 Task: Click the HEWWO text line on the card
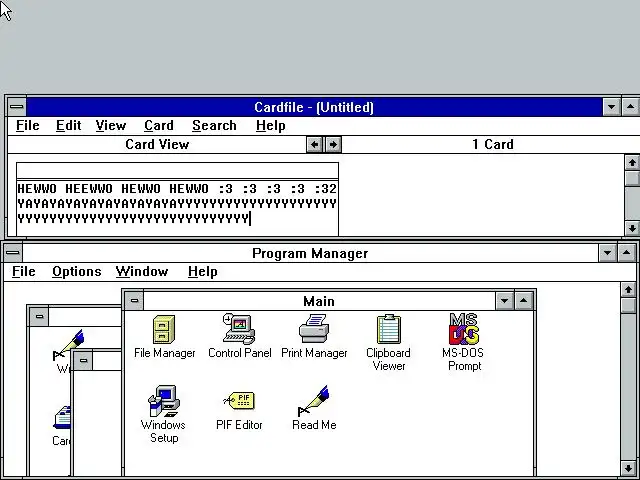click(x=177, y=189)
